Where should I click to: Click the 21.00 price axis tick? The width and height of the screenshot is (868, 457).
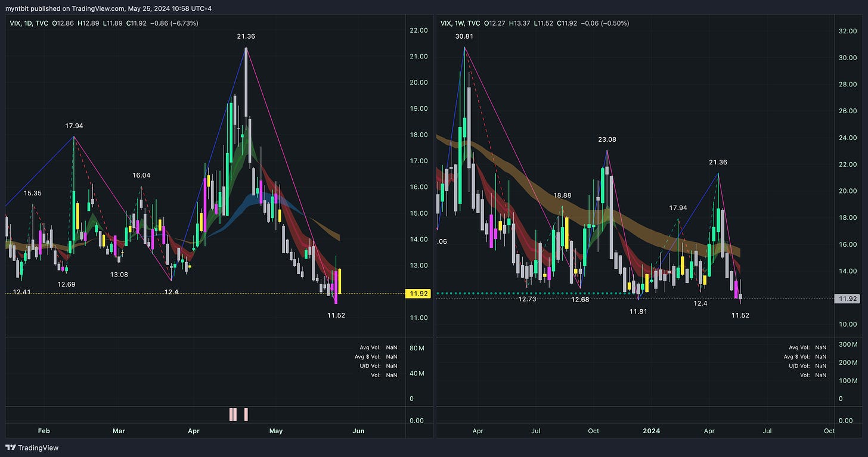[x=419, y=57]
